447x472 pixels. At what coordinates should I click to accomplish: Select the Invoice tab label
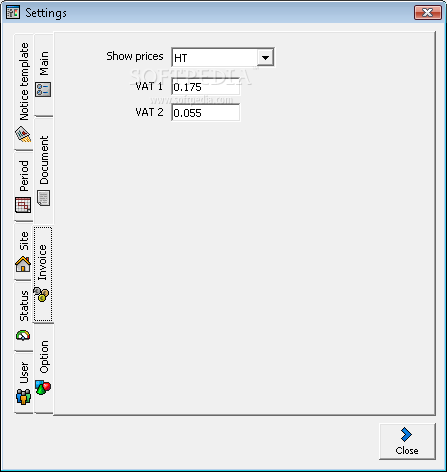point(42,263)
